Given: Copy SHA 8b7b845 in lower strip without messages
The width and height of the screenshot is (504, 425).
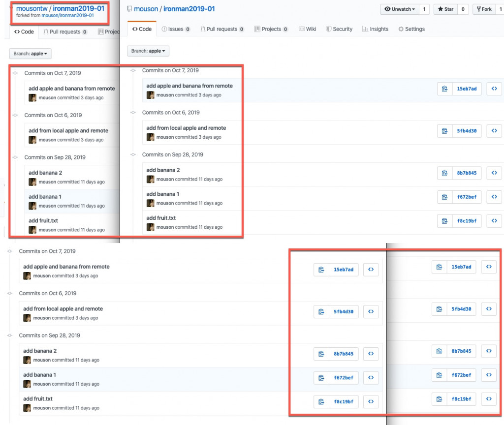Looking at the screenshot, I should (x=439, y=351).
